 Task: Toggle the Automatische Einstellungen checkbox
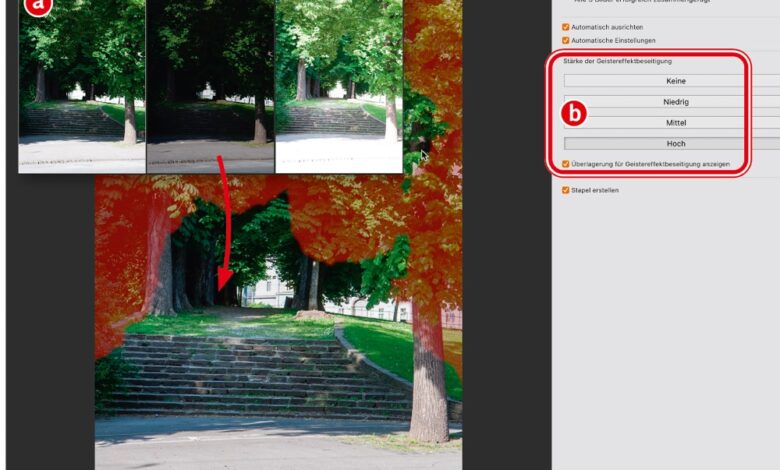[x=565, y=40]
